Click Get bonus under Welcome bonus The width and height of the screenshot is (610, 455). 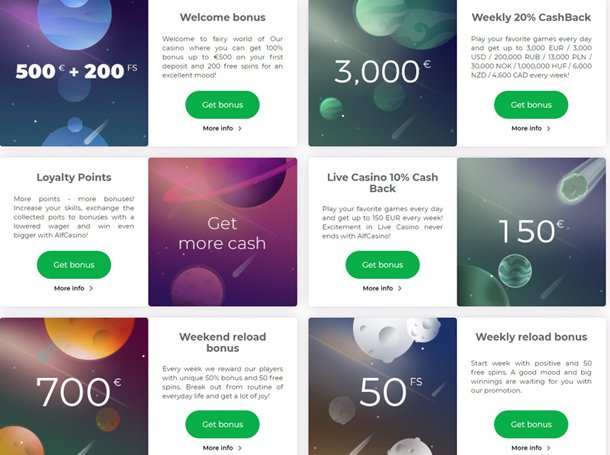pyautogui.click(x=222, y=105)
